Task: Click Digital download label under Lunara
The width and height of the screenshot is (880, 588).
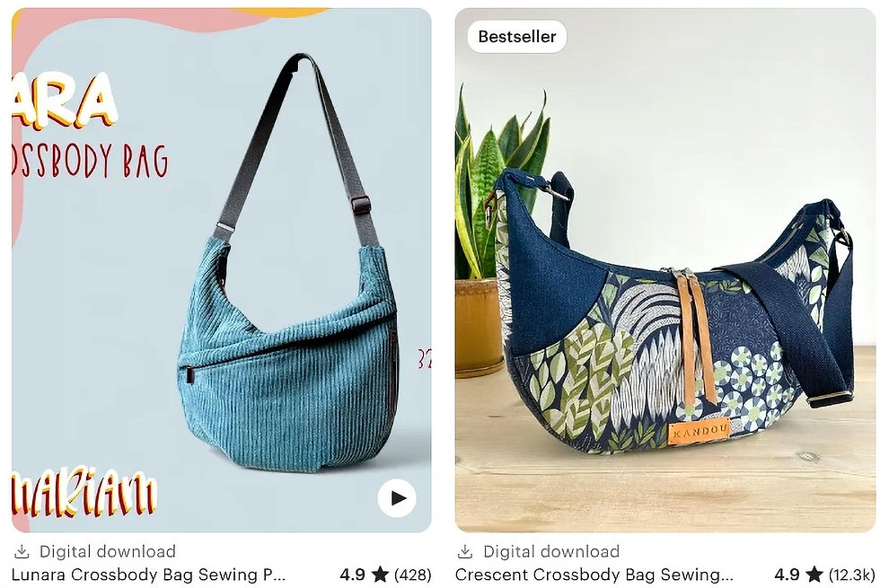Action: click(x=108, y=551)
